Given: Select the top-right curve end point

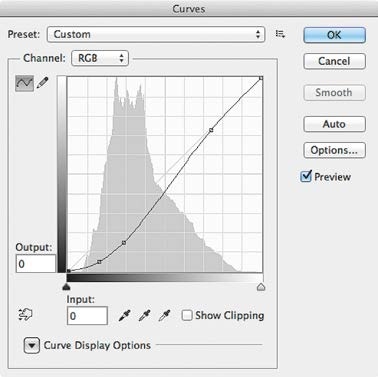Looking at the screenshot, I should pyautogui.click(x=261, y=78).
